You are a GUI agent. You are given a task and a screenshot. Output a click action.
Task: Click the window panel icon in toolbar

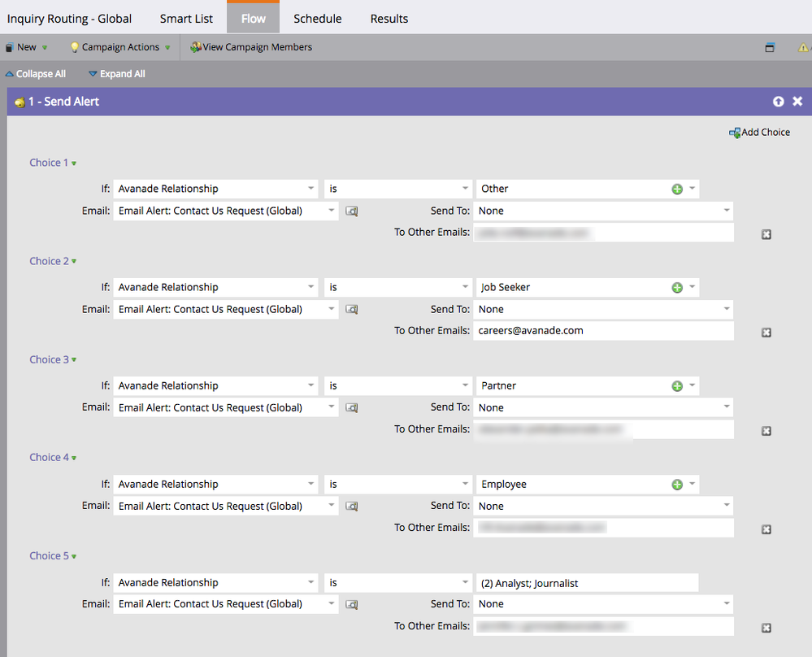click(x=770, y=48)
